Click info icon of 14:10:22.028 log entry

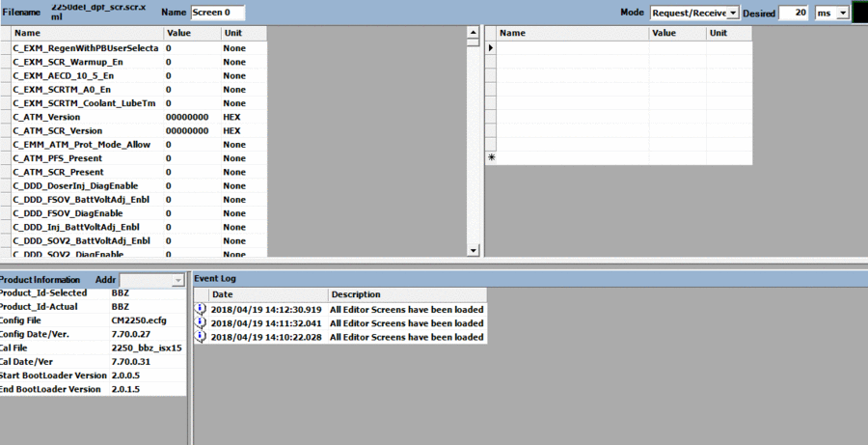[x=201, y=337]
